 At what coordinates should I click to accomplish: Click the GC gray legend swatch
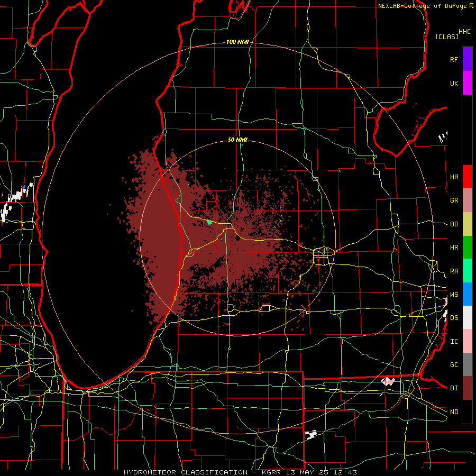[467, 364]
